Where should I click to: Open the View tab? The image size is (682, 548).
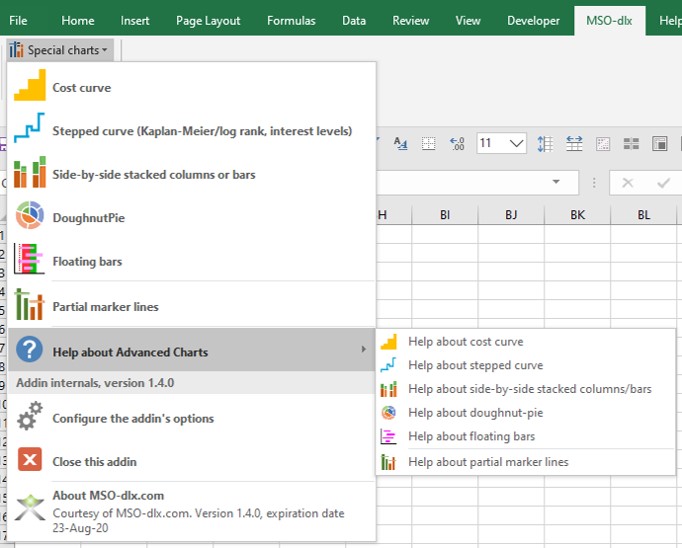(x=468, y=20)
